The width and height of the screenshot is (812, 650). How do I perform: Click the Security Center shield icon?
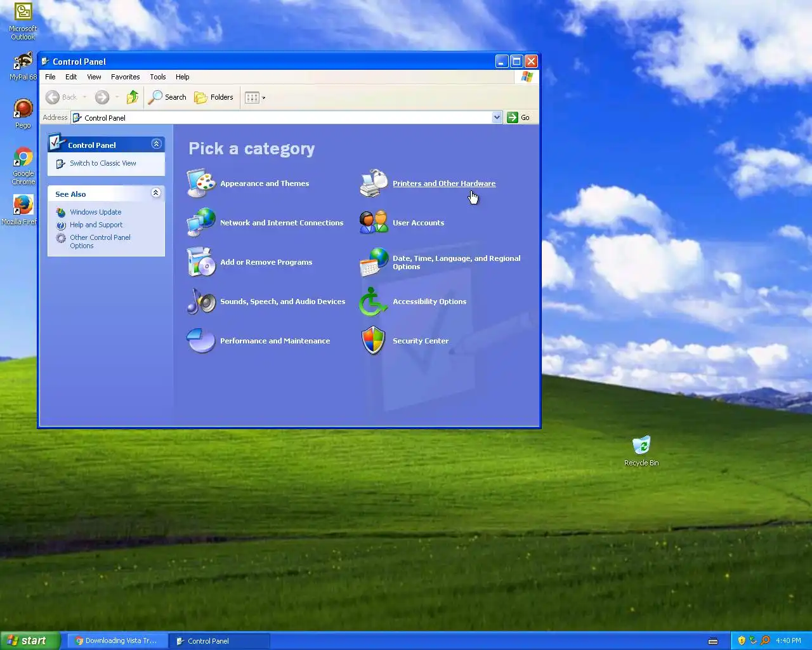pos(374,341)
